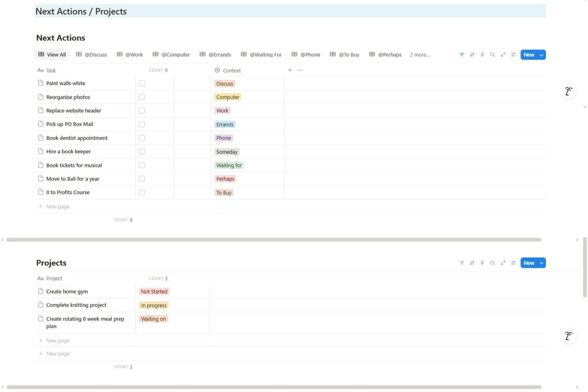This screenshot has height=392, width=588.
Task: Click the horizontal scrollbar under Next Actions
Action: click(x=274, y=240)
